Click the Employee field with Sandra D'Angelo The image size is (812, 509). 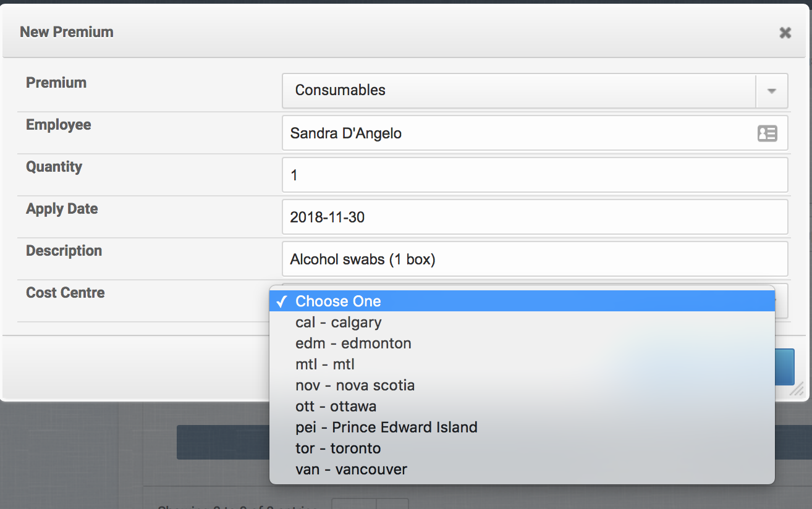click(519, 133)
